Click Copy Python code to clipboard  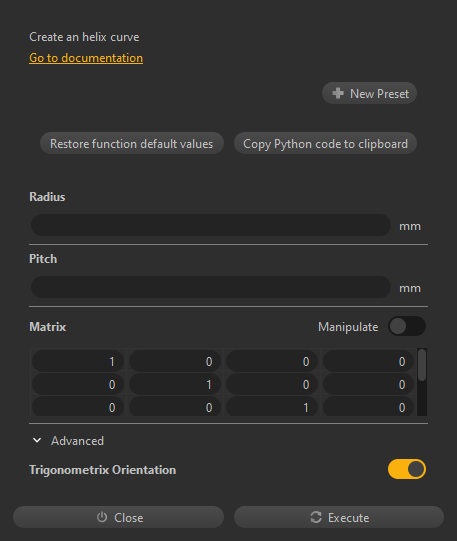click(325, 143)
